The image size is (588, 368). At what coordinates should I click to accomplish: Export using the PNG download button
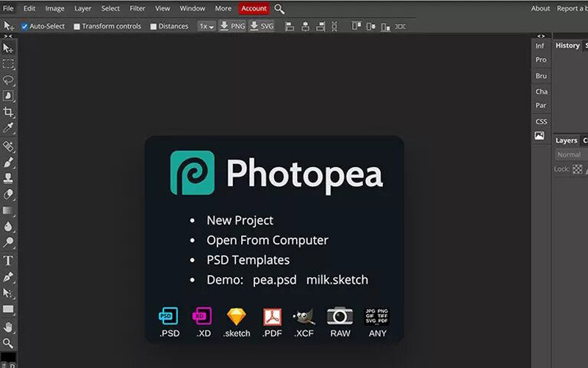232,26
